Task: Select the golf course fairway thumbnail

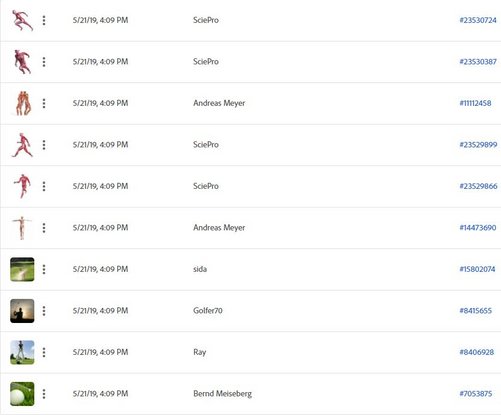Action: point(22,269)
